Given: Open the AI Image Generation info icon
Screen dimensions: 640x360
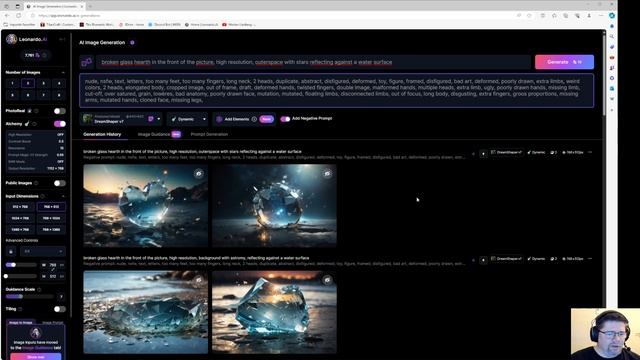Looking at the screenshot, I should [132, 42].
